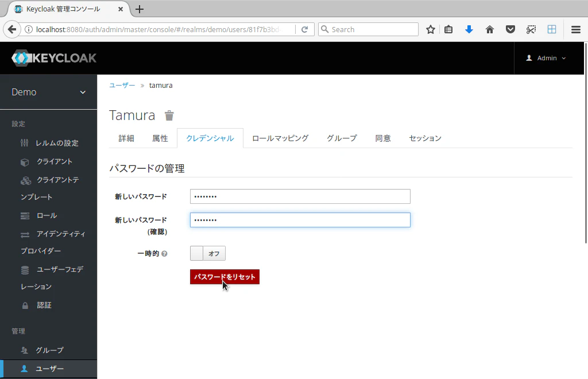Click the blue grid extension icon
The height and width of the screenshot is (379, 588).
pos(552,29)
